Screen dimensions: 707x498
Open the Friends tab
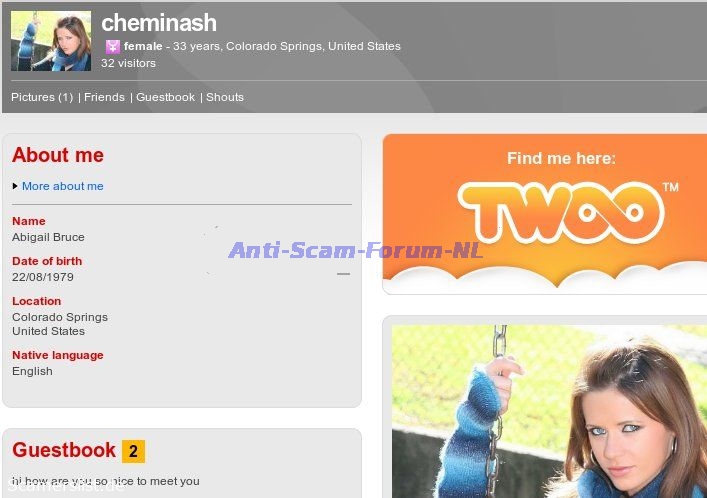[x=104, y=97]
